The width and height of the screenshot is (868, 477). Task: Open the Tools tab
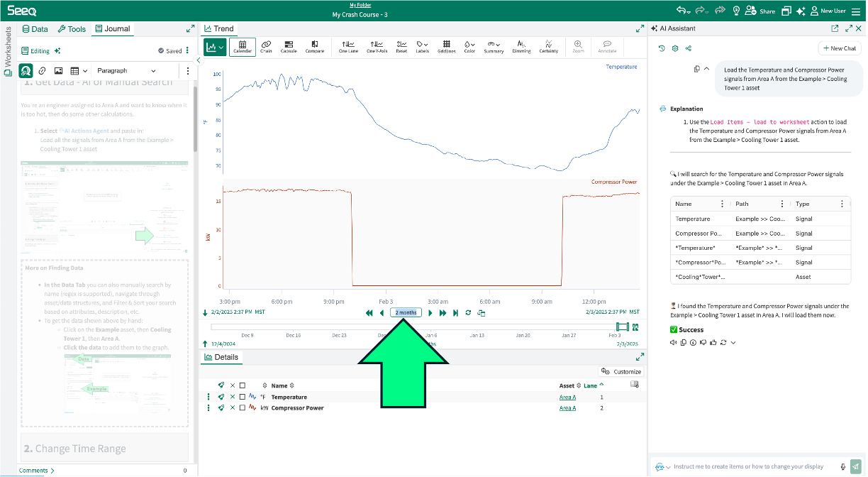point(72,29)
